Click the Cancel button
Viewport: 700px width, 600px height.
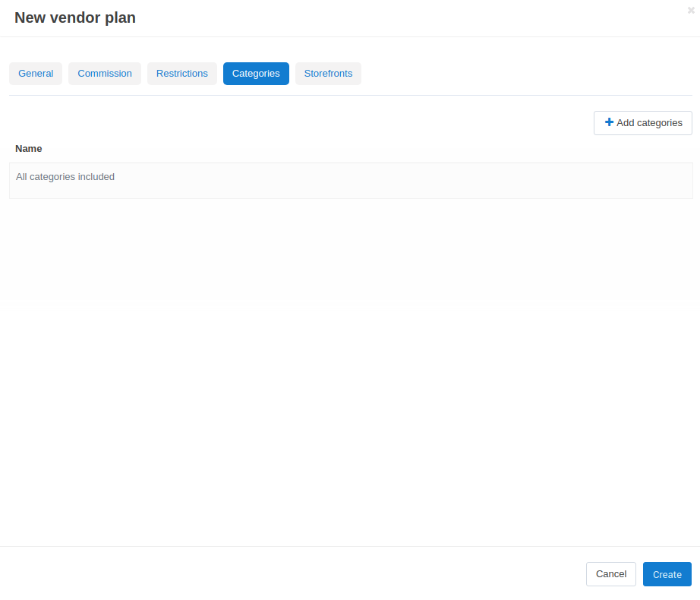click(610, 574)
